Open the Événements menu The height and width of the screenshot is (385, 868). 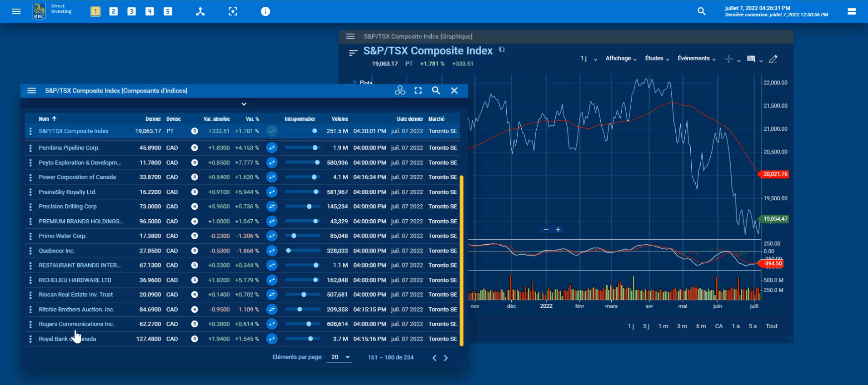tap(696, 59)
